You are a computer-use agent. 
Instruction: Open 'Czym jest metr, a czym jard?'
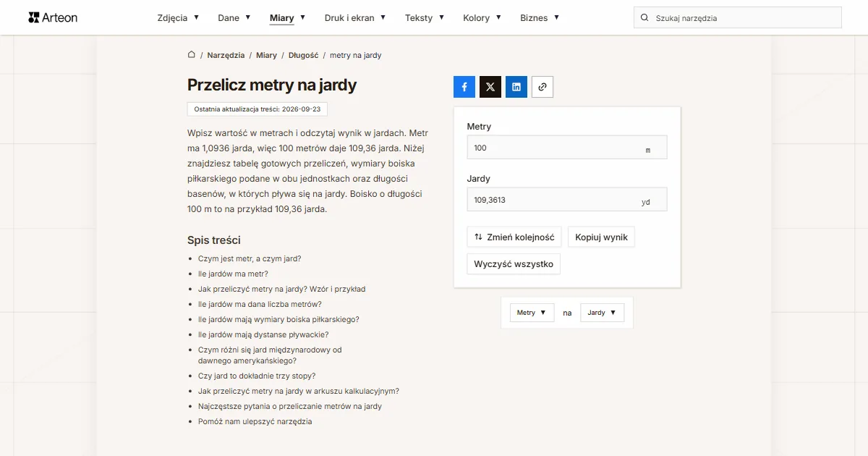point(250,258)
